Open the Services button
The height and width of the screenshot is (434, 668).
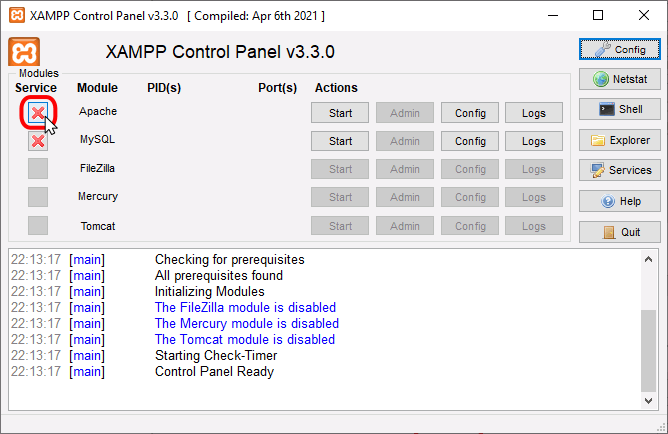[x=619, y=170]
